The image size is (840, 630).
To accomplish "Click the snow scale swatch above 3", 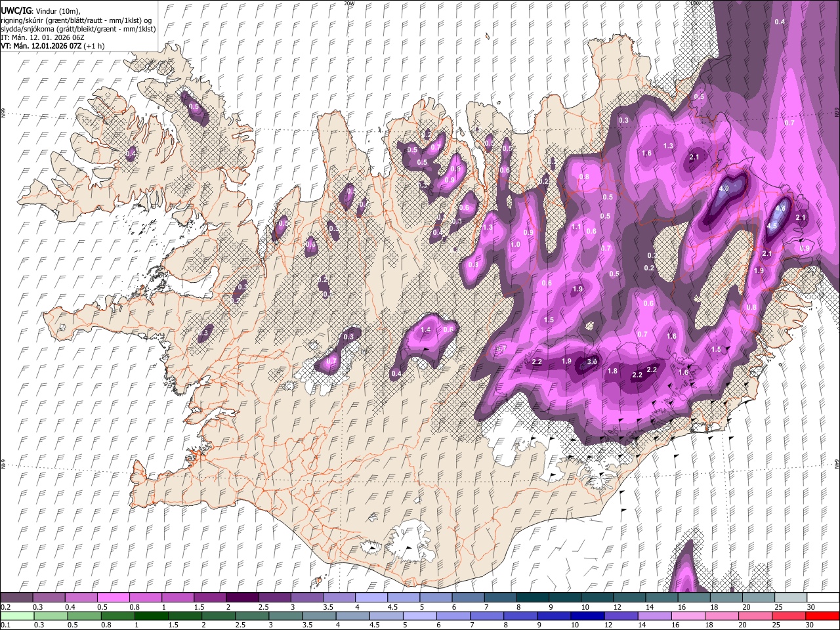I will 306,598.
